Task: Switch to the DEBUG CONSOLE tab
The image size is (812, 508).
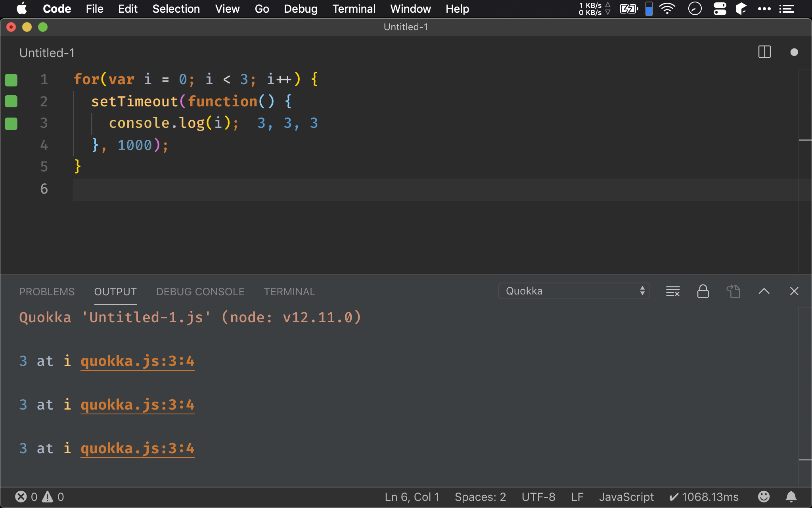Action: coord(200,292)
